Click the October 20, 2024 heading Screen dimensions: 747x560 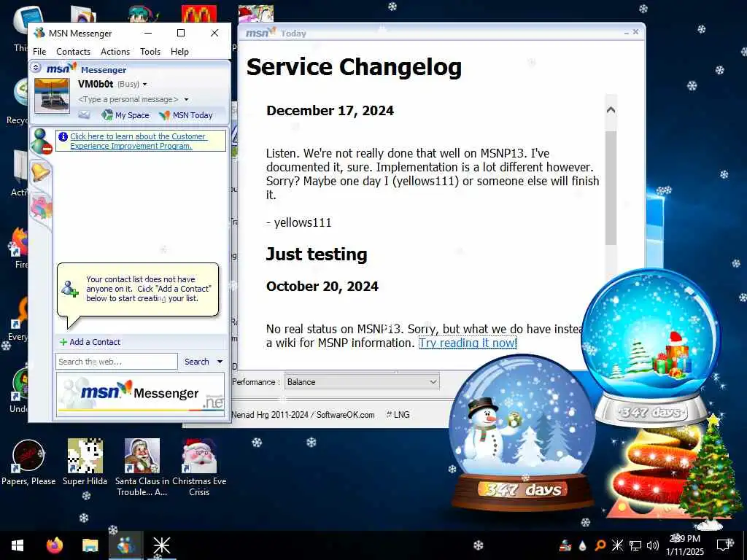coord(322,286)
